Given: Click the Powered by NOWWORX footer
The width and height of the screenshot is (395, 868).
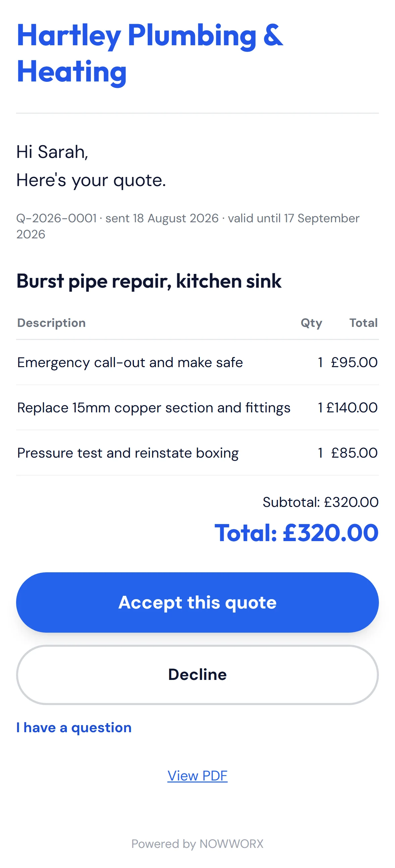Looking at the screenshot, I should pyautogui.click(x=197, y=844).
